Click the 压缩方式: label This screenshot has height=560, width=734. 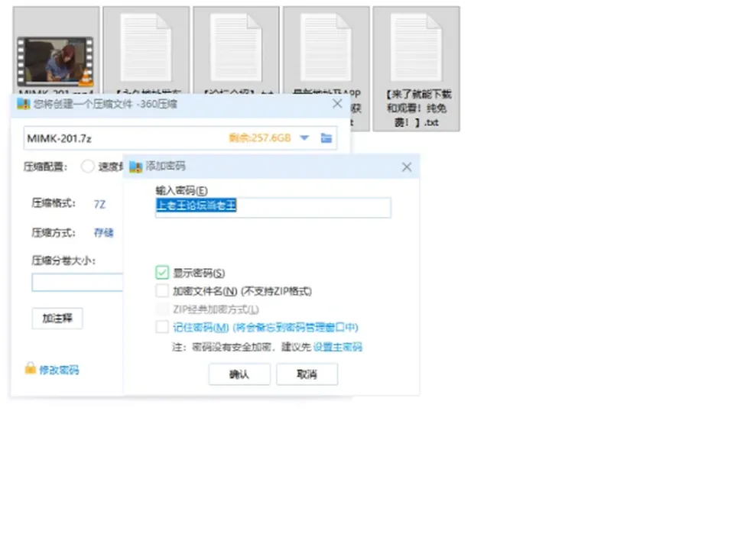pyautogui.click(x=54, y=232)
